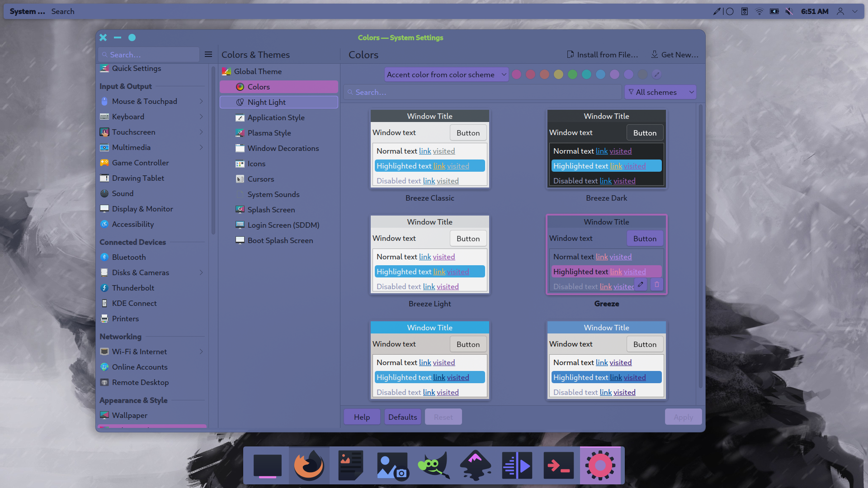This screenshot has width=868, height=488.
Task: Expand the Disks & Cameras arrow
Action: (201, 272)
